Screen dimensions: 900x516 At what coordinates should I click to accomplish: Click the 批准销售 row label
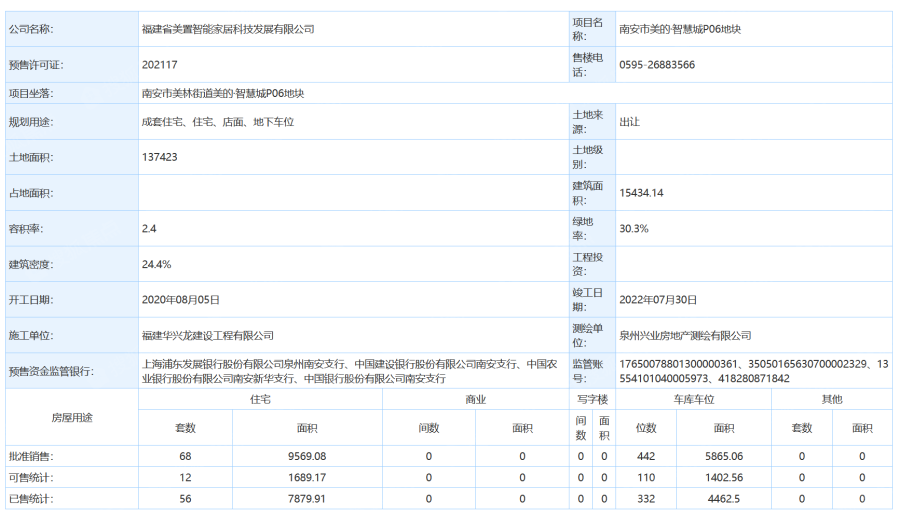coord(31,457)
